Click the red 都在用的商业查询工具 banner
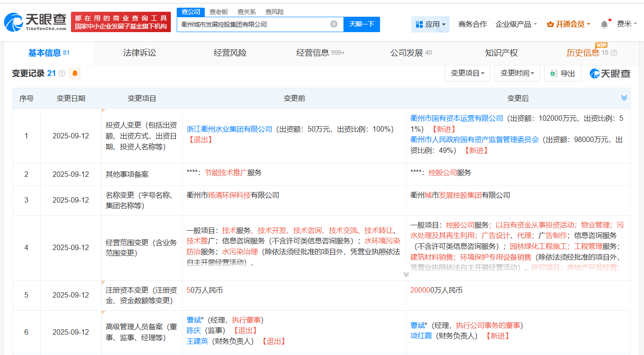Viewport: 644px width, 355px height. click(x=121, y=22)
